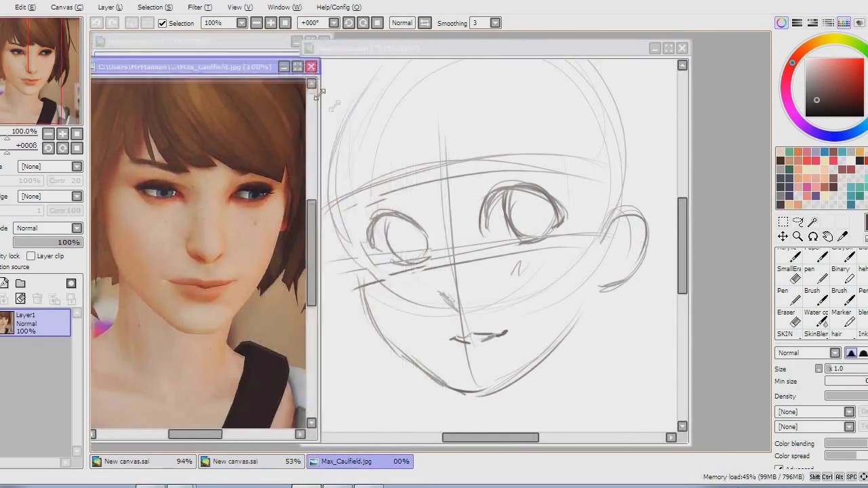This screenshot has width=868, height=488.
Task: Choose the hair custom brush
Action: pos(842,334)
